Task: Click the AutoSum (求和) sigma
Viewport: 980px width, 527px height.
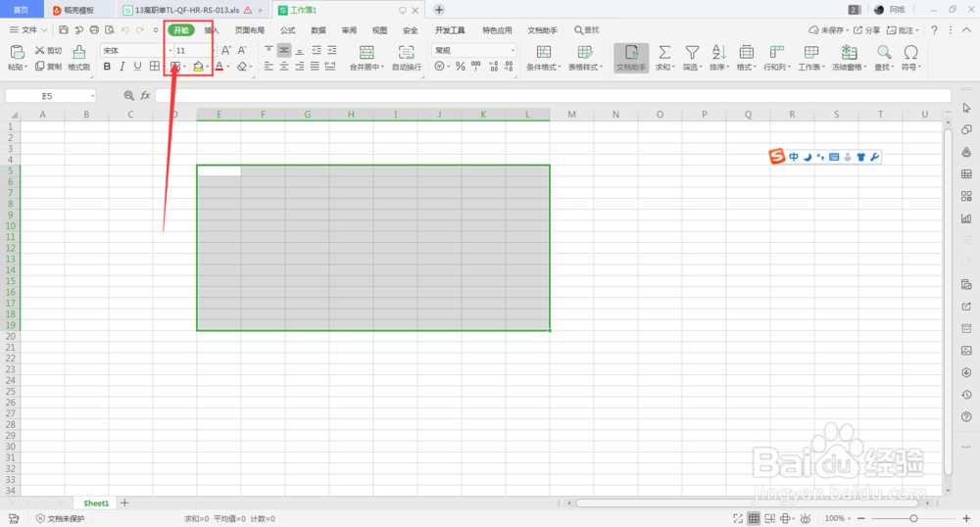Action: (x=664, y=58)
